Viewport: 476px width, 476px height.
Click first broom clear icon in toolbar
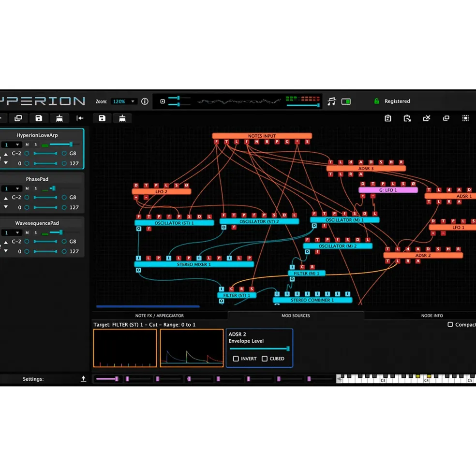click(59, 118)
